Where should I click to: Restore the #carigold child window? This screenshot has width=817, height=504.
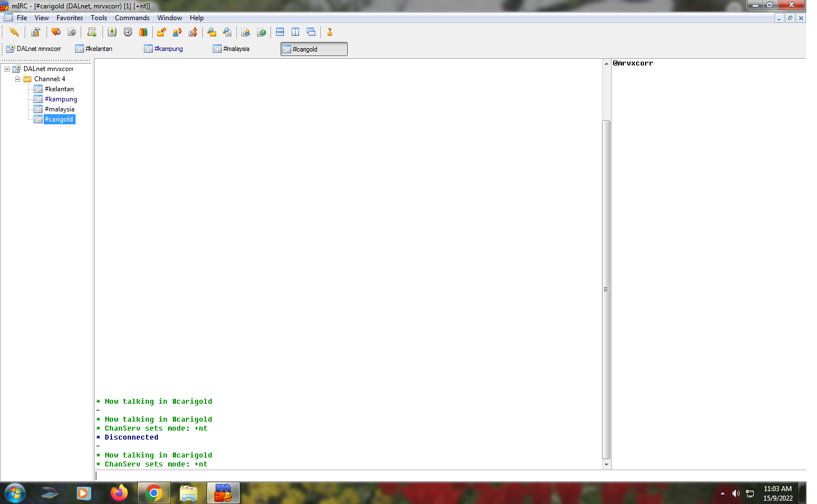[790, 18]
